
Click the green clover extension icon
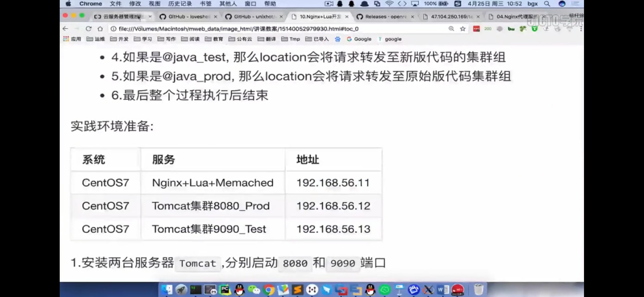coord(523,29)
